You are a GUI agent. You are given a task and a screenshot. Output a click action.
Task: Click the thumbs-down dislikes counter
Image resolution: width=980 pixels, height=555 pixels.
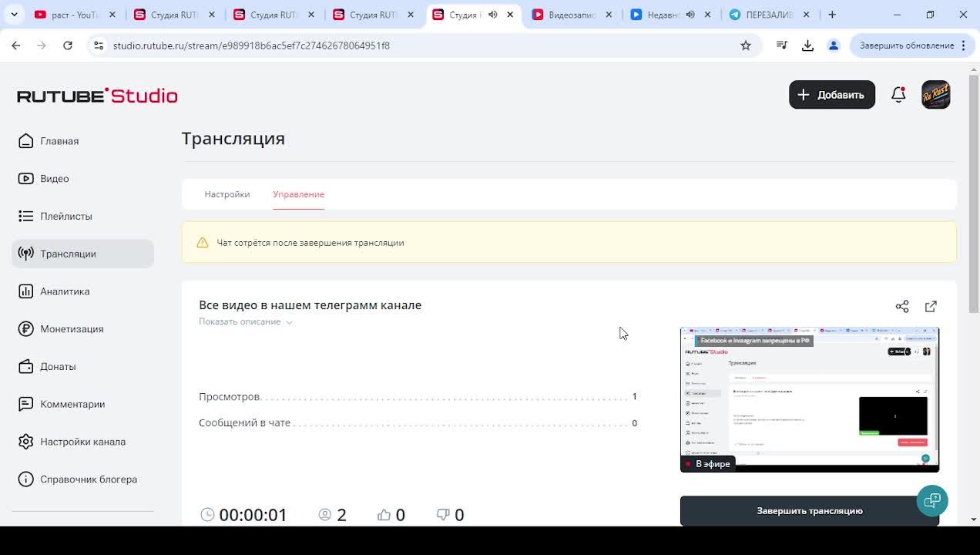pos(450,515)
